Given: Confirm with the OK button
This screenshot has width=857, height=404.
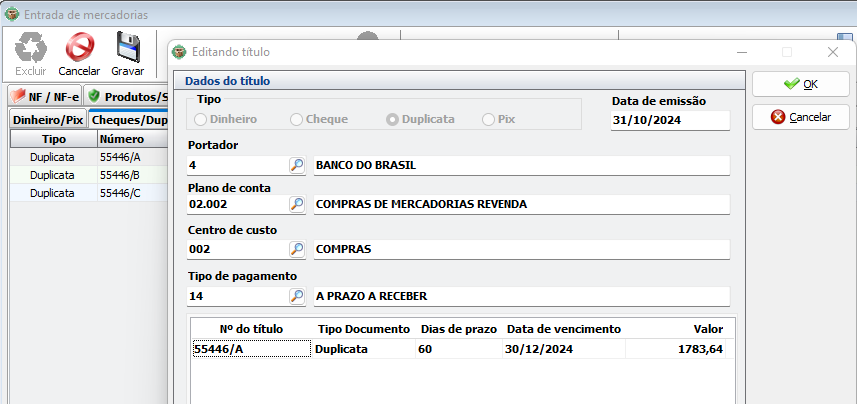Looking at the screenshot, I should pos(801,84).
